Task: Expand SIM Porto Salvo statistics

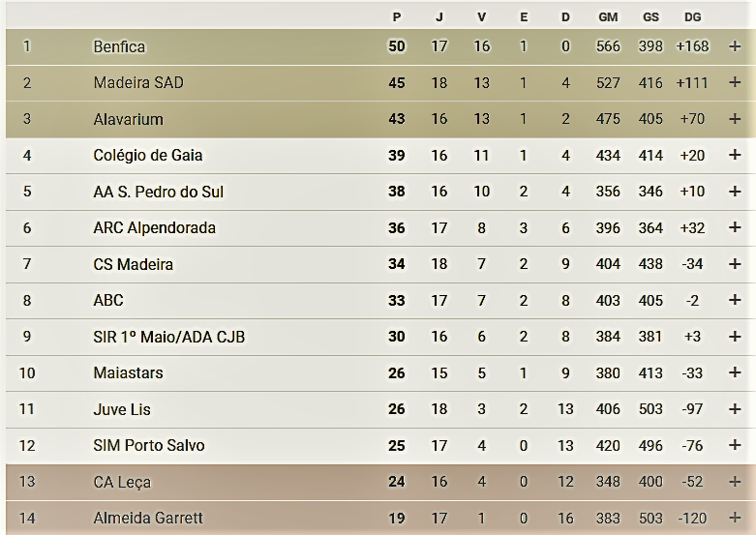Action: click(x=735, y=446)
